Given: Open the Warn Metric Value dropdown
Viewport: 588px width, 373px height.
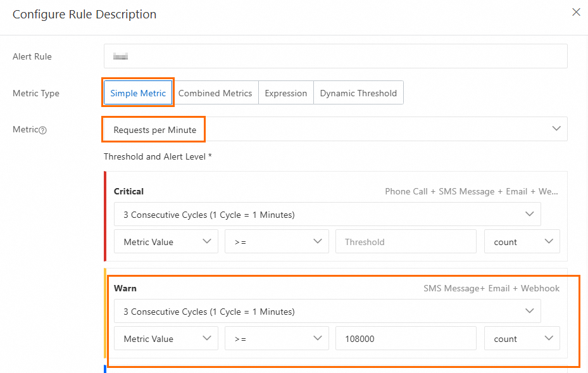Looking at the screenshot, I should [166, 339].
